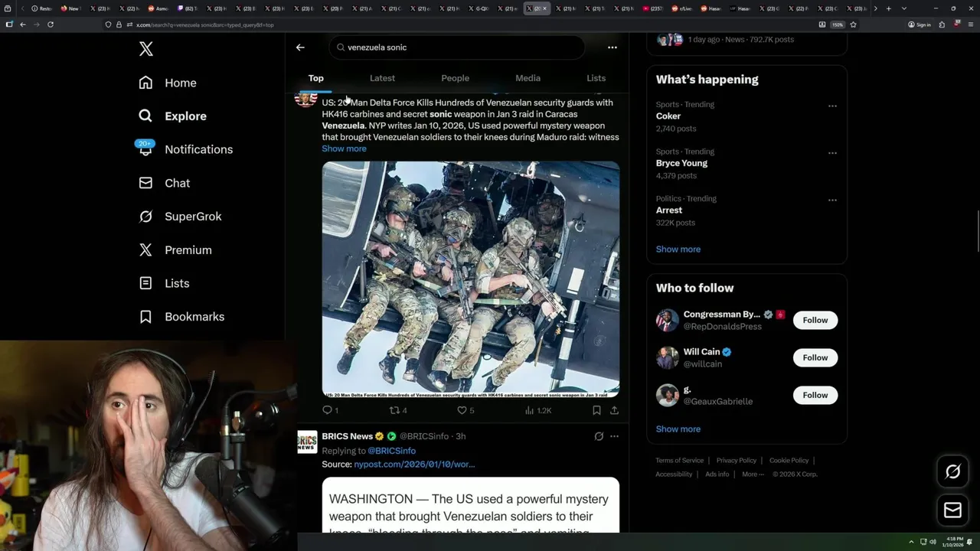This screenshot has height=551, width=980.
Task: Reply to the Delta Force post
Action: tap(330, 410)
